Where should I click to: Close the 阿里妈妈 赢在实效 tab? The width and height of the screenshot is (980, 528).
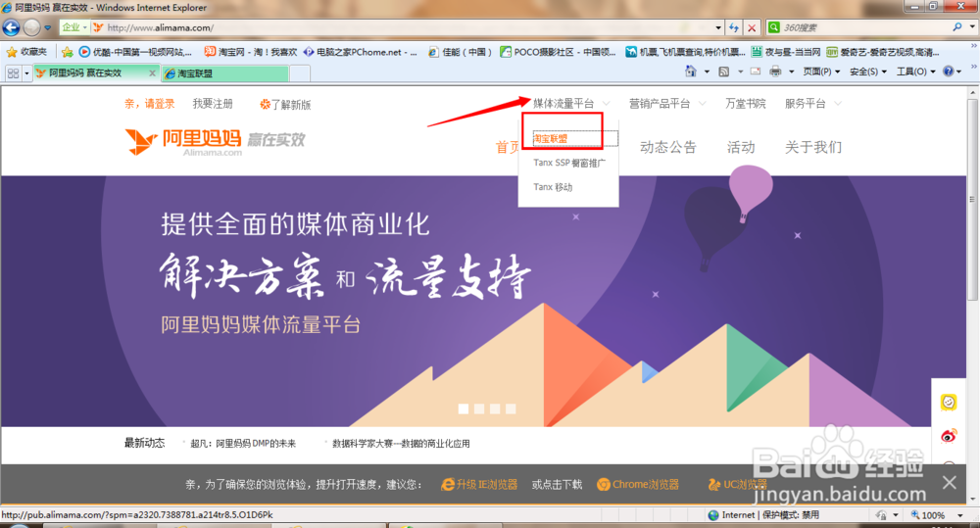click(152, 73)
